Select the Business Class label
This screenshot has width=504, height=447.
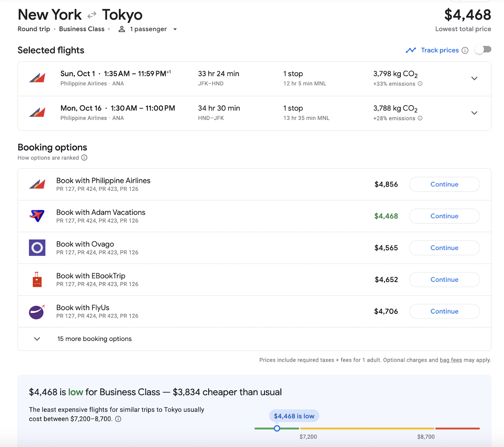82,29
